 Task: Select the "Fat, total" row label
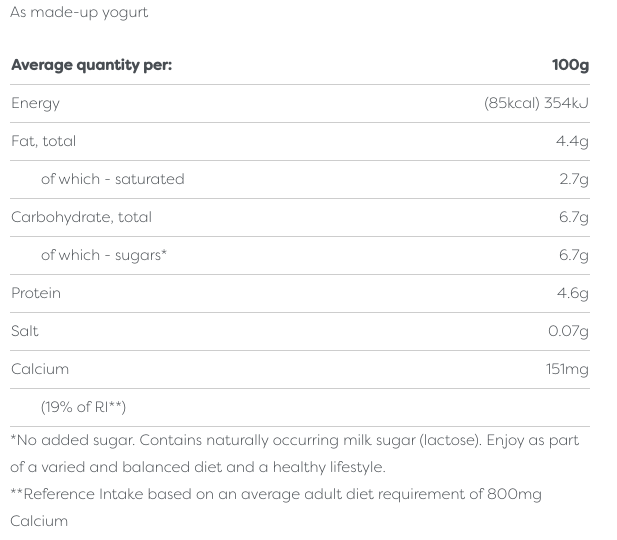click(x=43, y=141)
